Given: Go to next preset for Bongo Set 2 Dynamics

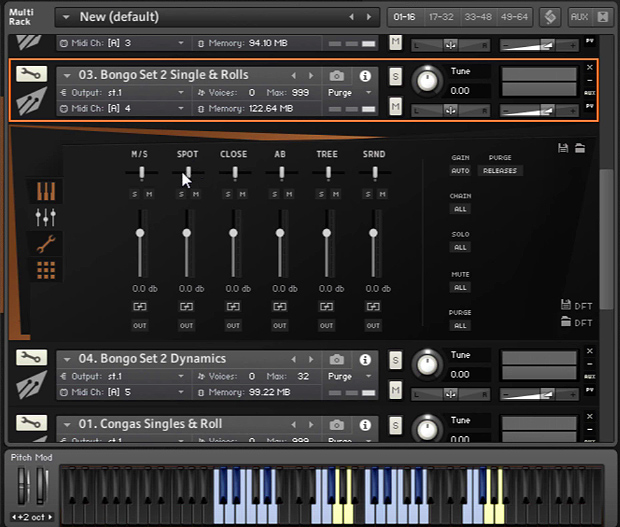Looking at the screenshot, I should (x=311, y=359).
